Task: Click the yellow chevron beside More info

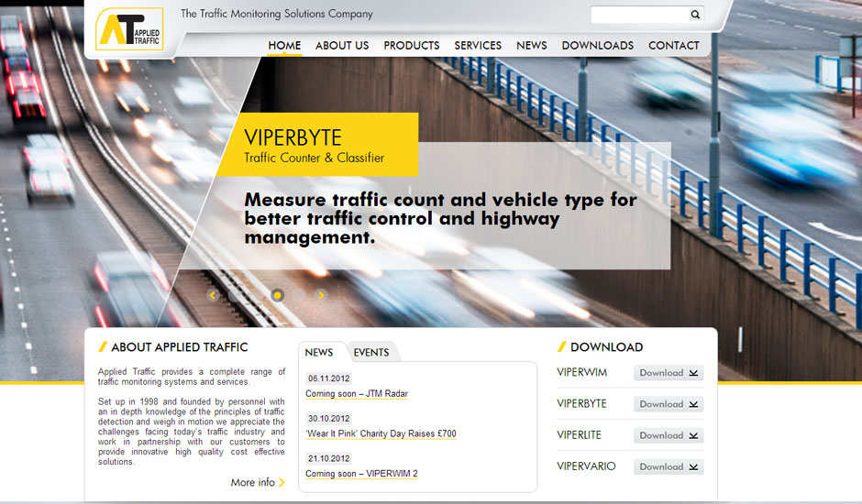Action: click(282, 482)
